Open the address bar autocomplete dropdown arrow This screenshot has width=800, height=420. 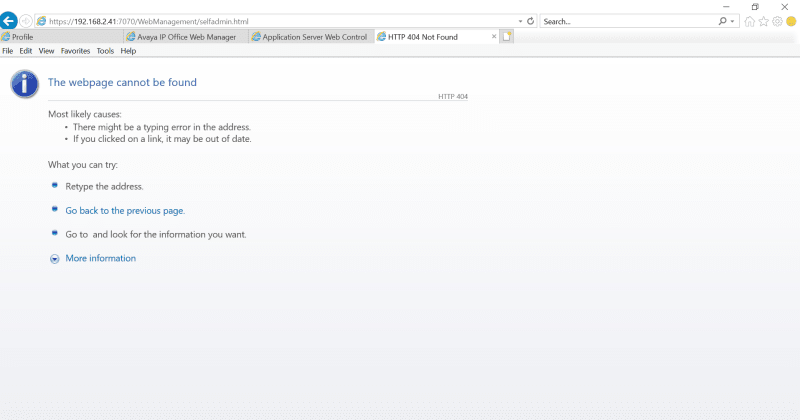tap(520, 21)
